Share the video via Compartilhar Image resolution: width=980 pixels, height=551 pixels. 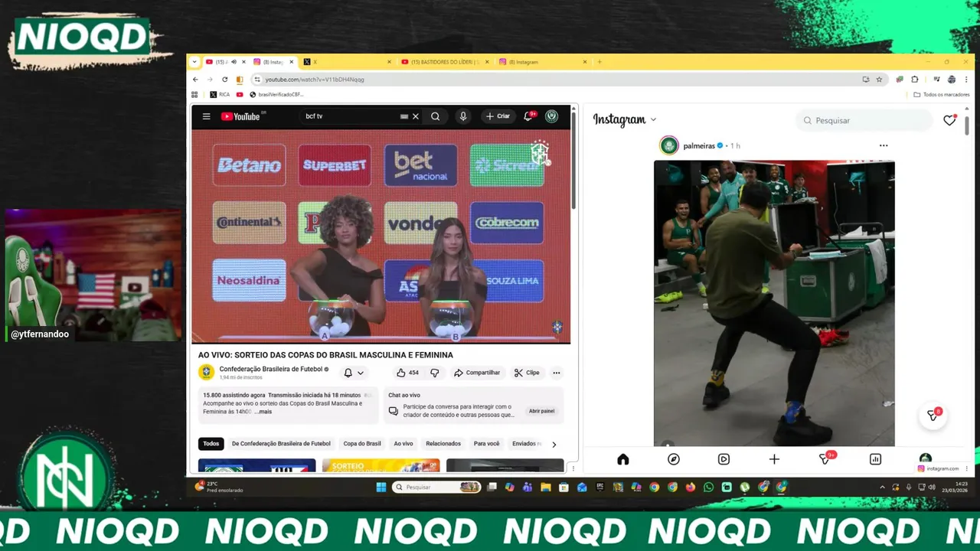477,373
